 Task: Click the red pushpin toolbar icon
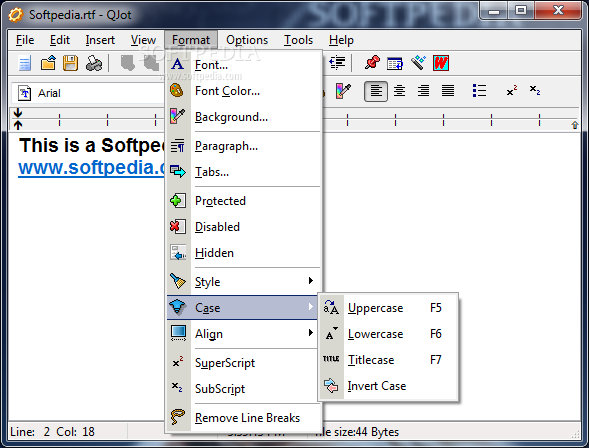pos(372,63)
